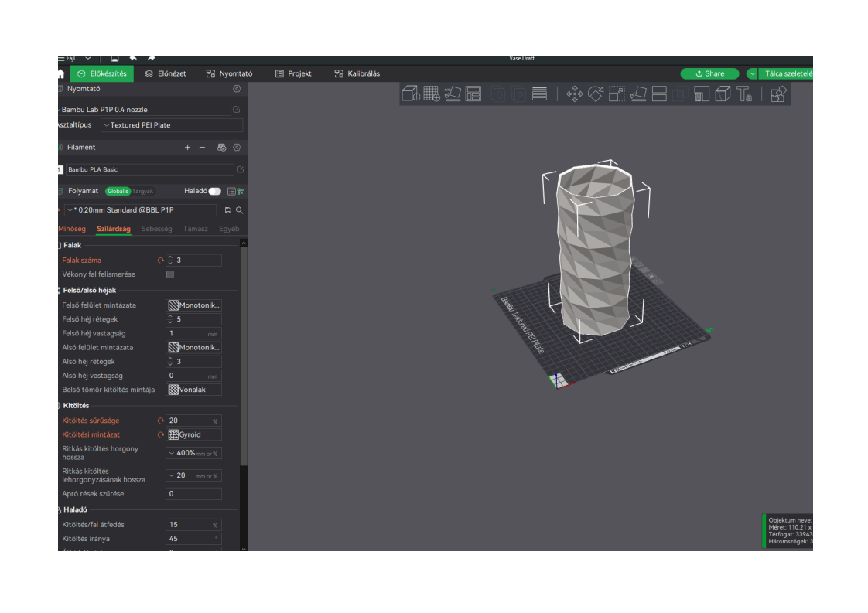Open the Fájl menu dropdown arrow
The height and width of the screenshot is (613, 868).
click(88, 58)
